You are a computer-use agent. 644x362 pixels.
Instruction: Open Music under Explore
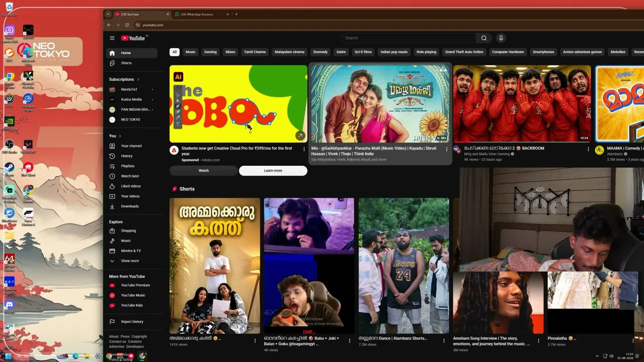click(132, 241)
